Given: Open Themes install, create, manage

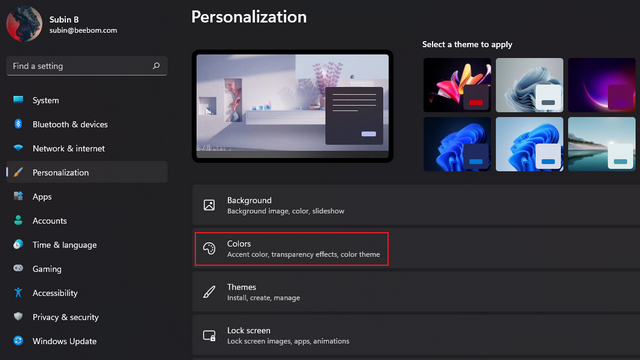Looking at the screenshot, I should pos(416,292).
